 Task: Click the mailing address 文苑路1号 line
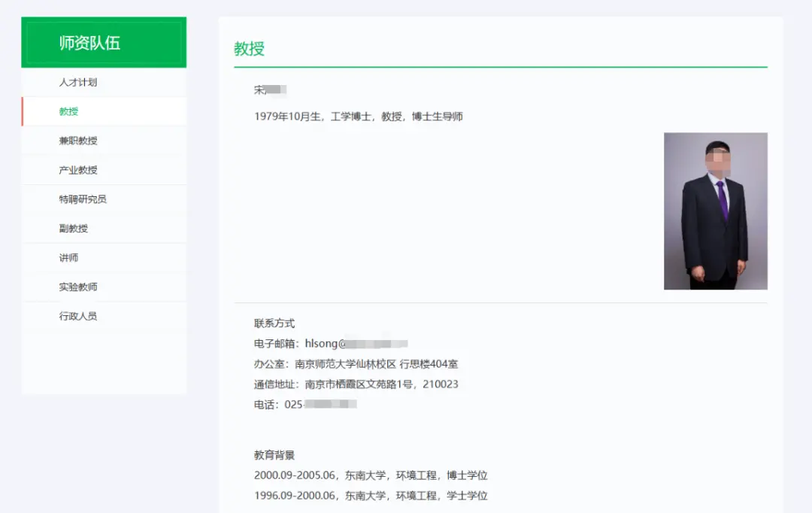(381, 384)
